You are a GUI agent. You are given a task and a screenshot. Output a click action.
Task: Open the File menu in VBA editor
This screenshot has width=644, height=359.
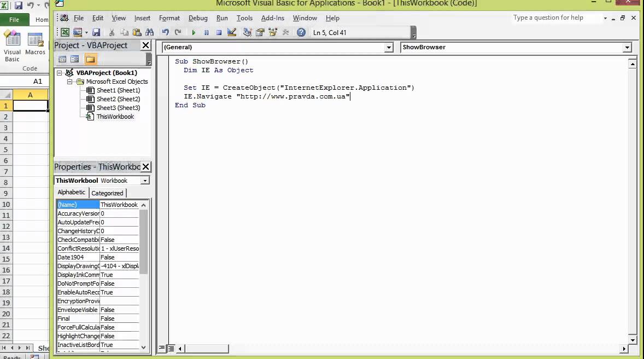point(78,18)
